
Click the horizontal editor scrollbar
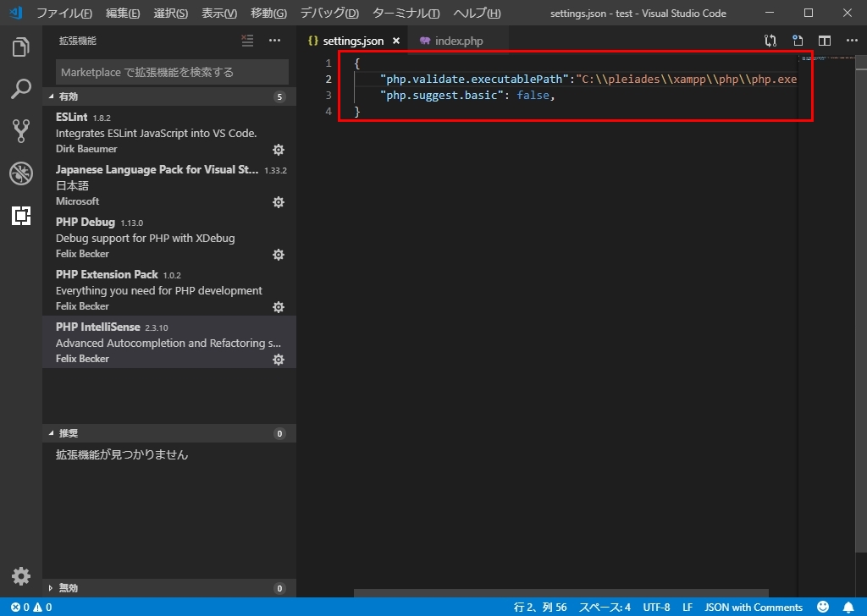coord(561,593)
